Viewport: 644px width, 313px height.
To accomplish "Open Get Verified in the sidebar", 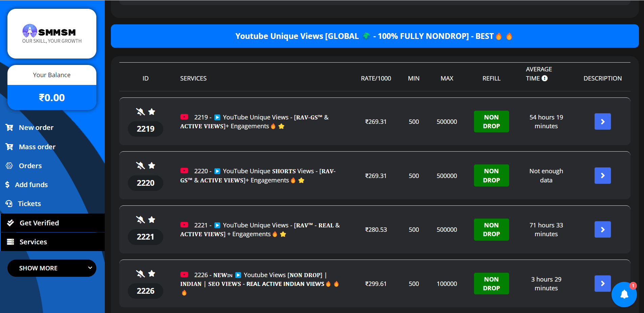I will coord(39,223).
